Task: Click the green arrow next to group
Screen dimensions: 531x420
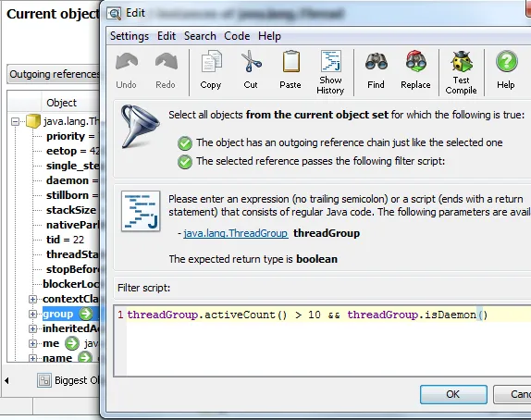Action: click(x=86, y=314)
